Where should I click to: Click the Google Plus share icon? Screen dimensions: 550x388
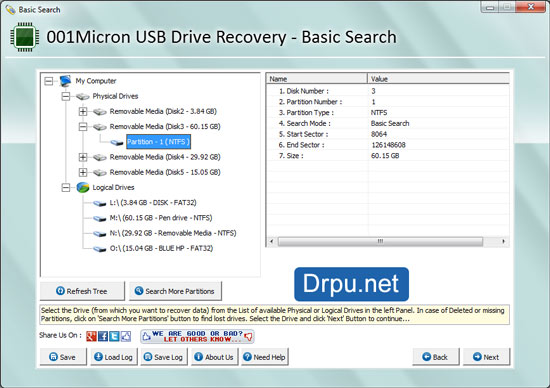pyautogui.click(x=91, y=336)
